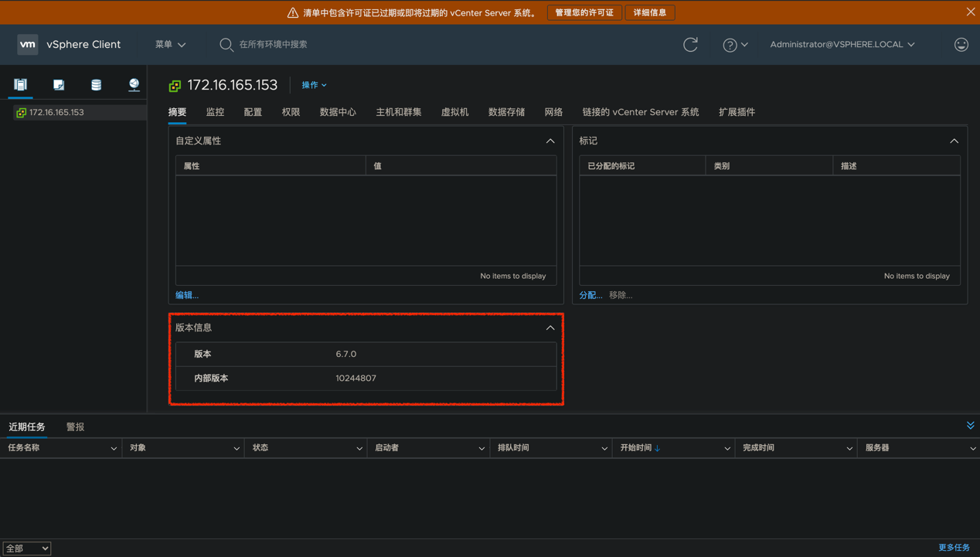Open the 全部 filter combo box

click(27, 548)
